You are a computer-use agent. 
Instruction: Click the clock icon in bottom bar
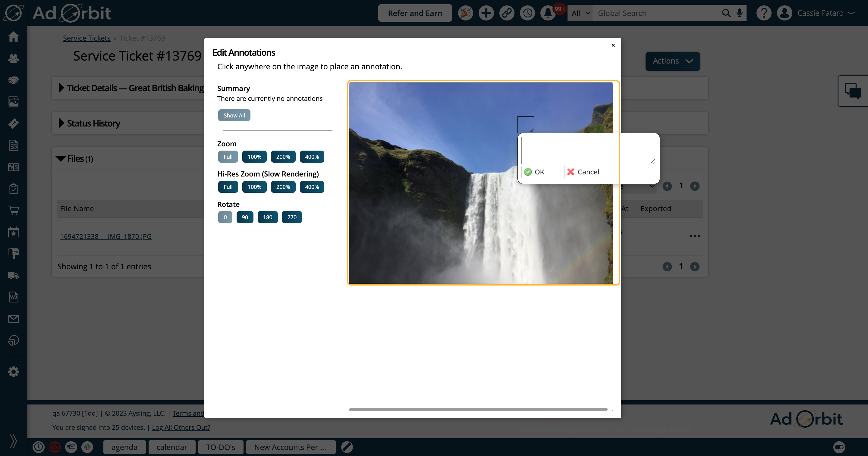click(x=38, y=447)
